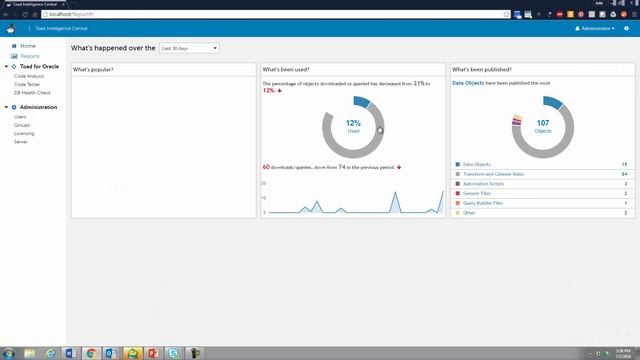Open Server under Administration

pyautogui.click(x=21, y=142)
